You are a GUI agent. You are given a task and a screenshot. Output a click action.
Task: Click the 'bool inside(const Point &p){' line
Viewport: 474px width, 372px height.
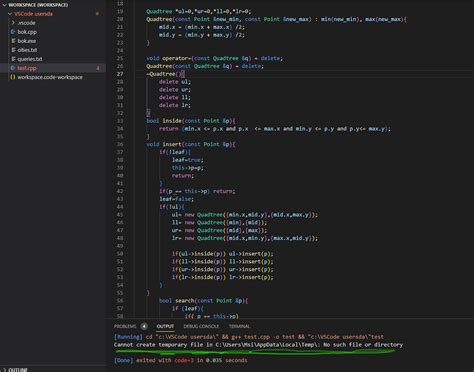[x=191, y=121]
